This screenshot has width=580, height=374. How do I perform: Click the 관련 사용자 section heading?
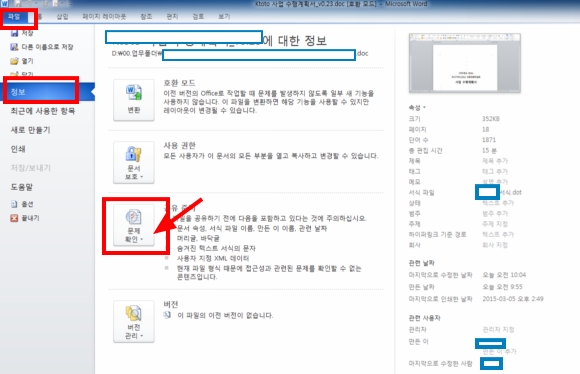(424, 318)
